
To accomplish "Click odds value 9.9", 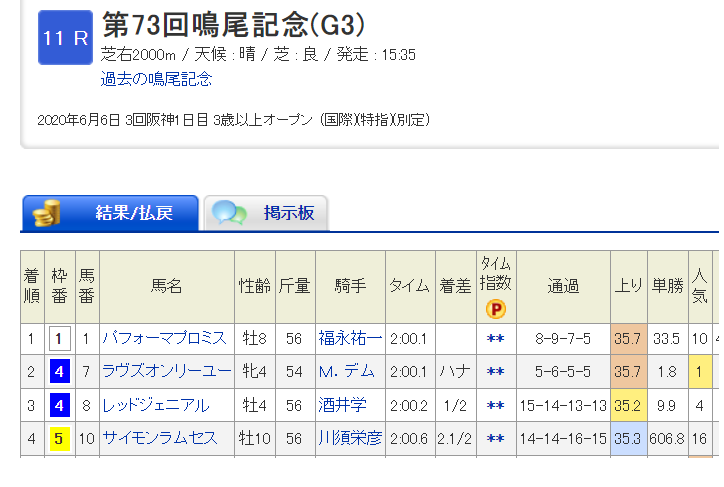I will point(667,405).
